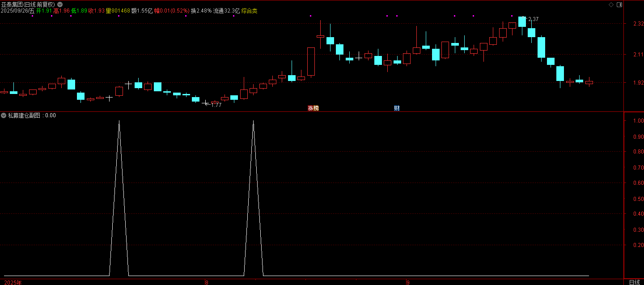Toggle the side panel icon at top right

click(x=619, y=4)
